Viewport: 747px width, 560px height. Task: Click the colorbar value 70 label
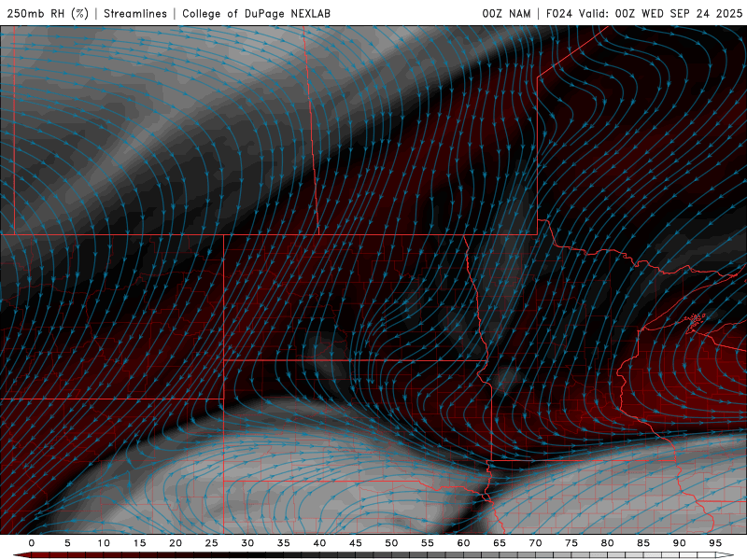pos(535,543)
